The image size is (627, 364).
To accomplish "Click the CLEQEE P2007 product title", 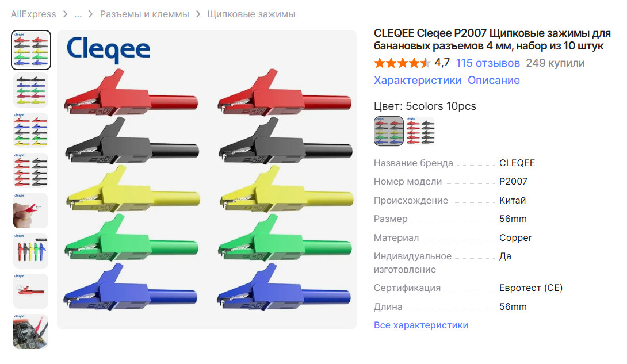I will (x=492, y=39).
